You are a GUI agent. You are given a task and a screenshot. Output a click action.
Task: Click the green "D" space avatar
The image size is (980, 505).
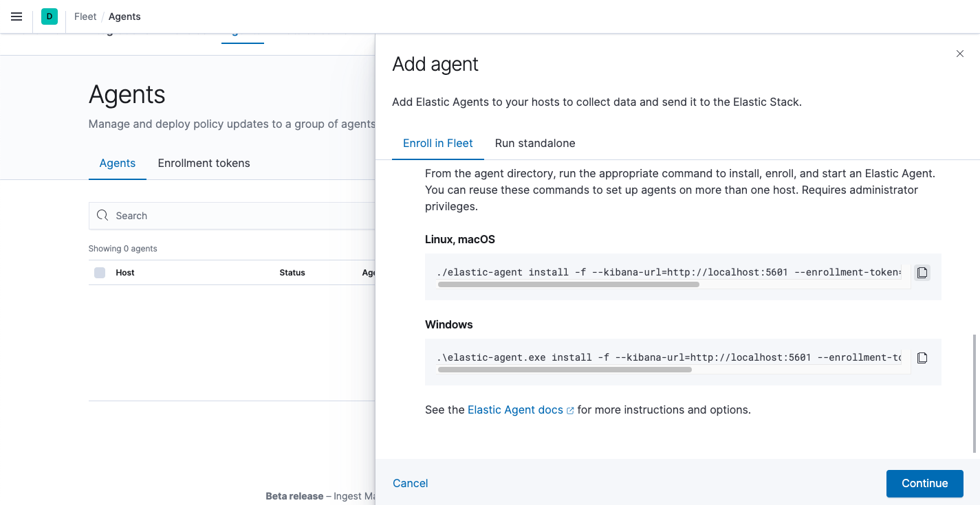click(x=48, y=16)
